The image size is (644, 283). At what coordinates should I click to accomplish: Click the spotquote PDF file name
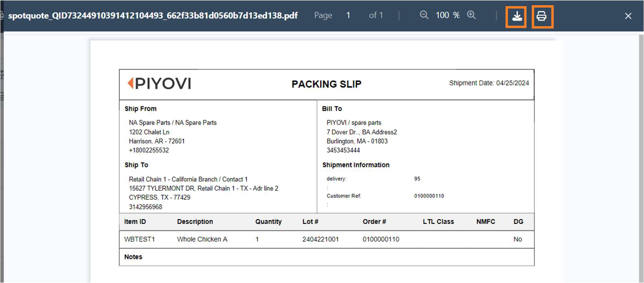click(153, 16)
